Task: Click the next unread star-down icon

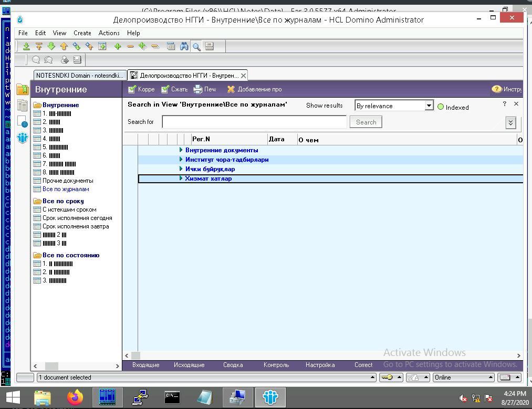Action: coord(77,46)
